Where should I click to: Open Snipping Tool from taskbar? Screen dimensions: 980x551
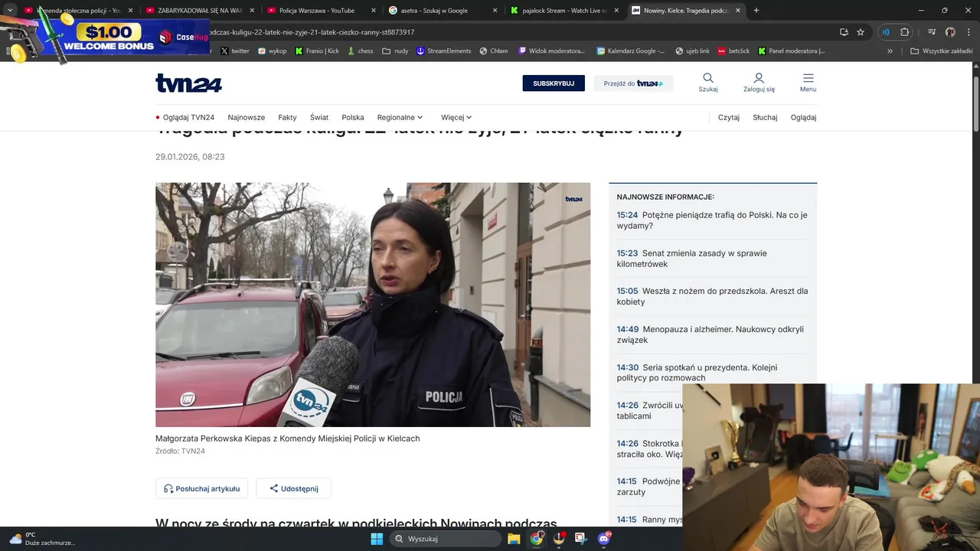point(581,539)
